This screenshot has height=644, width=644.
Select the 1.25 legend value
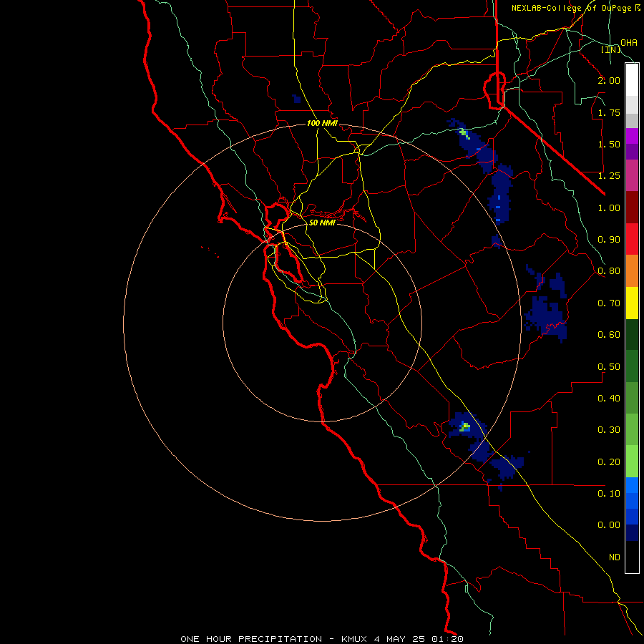coord(609,176)
